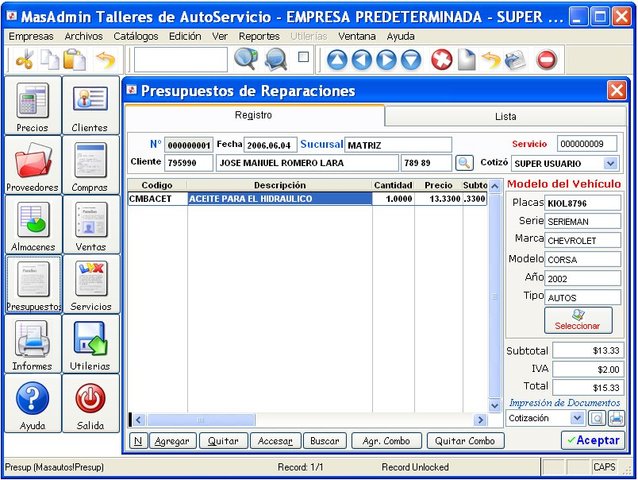Image resolution: width=638 pixels, height=480 pixels.
Task: Click the Agregar button
Action: [x=172, y=441]
